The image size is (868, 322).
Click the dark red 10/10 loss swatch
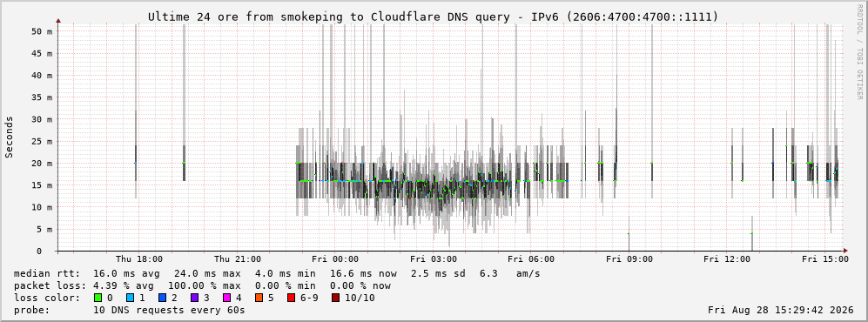pyautogui.click(x=336, y=298)
